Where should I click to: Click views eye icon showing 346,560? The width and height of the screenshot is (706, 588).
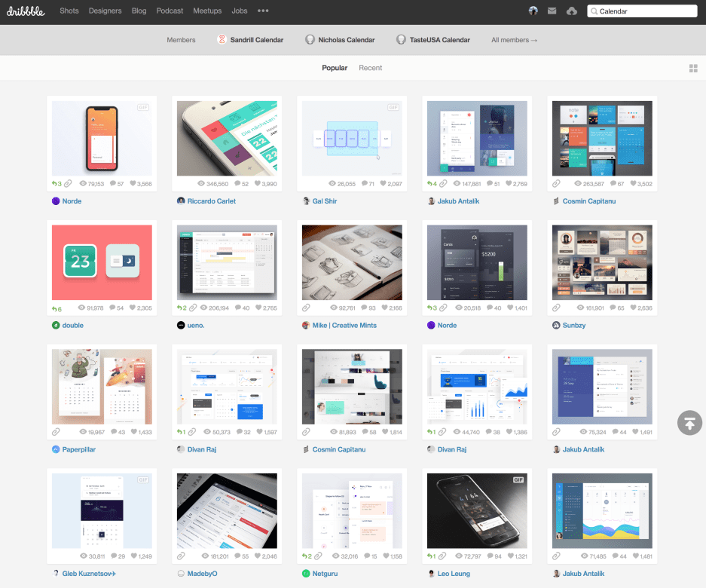(x=201, y=183)
